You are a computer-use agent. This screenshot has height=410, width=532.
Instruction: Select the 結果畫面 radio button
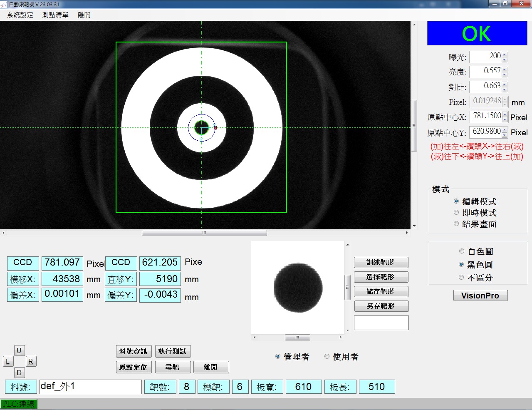coord(456,224)
